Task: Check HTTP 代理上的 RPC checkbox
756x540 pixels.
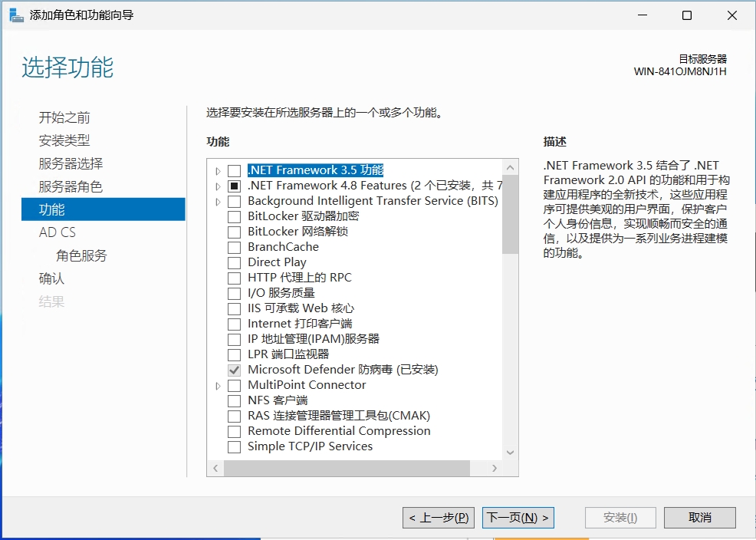Action: (234, 278)
